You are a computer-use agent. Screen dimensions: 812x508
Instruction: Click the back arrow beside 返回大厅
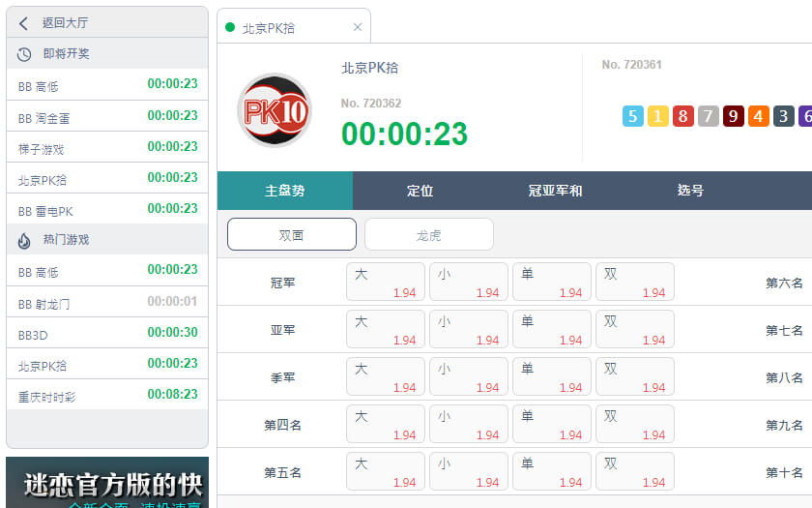[24, 23]
